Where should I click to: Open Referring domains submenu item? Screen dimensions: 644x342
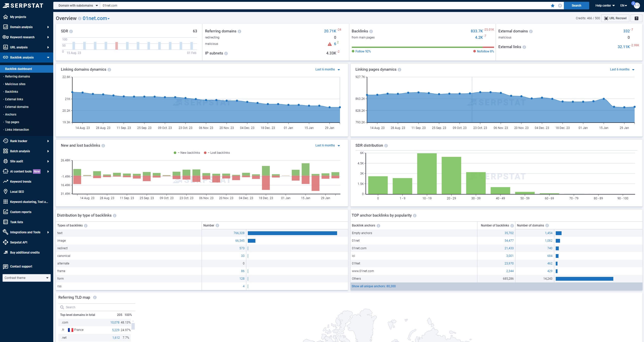[18, 77]
